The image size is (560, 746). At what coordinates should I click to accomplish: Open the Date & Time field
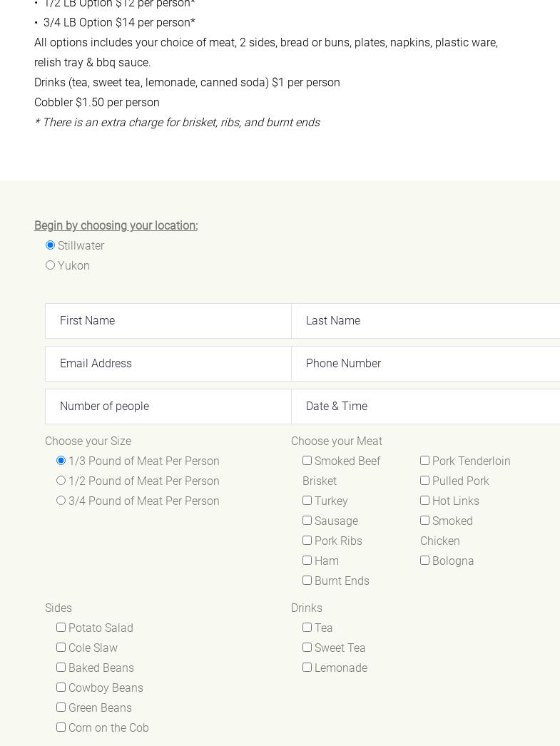pos(425,407)
